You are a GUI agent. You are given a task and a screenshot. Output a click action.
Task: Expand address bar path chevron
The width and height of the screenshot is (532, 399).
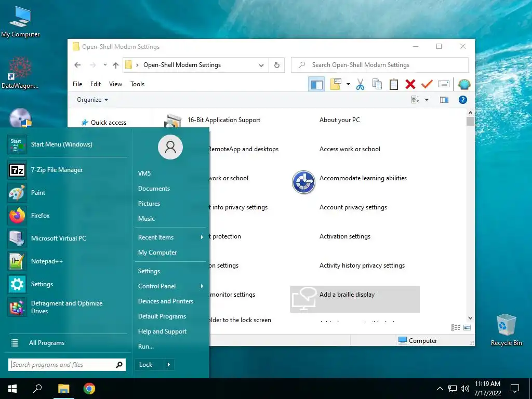[x=137, y=65]
